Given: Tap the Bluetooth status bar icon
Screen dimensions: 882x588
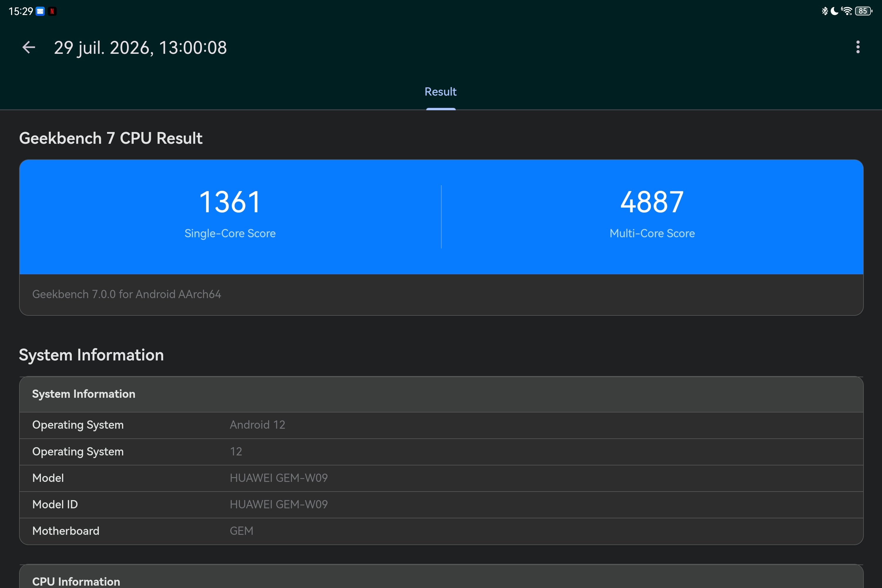Looking at the screenshot, I should click(825, 11).
